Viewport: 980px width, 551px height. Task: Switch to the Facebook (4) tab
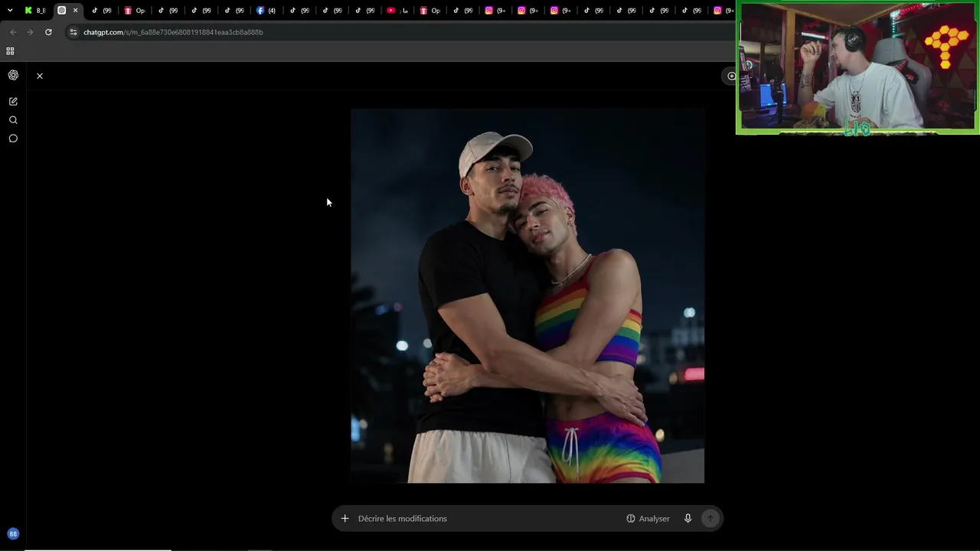point(266,11)
